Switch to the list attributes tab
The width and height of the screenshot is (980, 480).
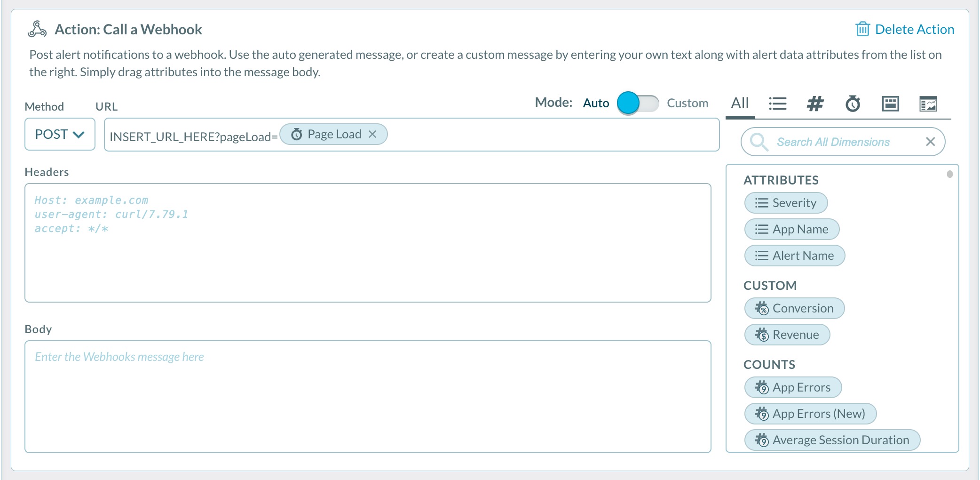[777, 103]
